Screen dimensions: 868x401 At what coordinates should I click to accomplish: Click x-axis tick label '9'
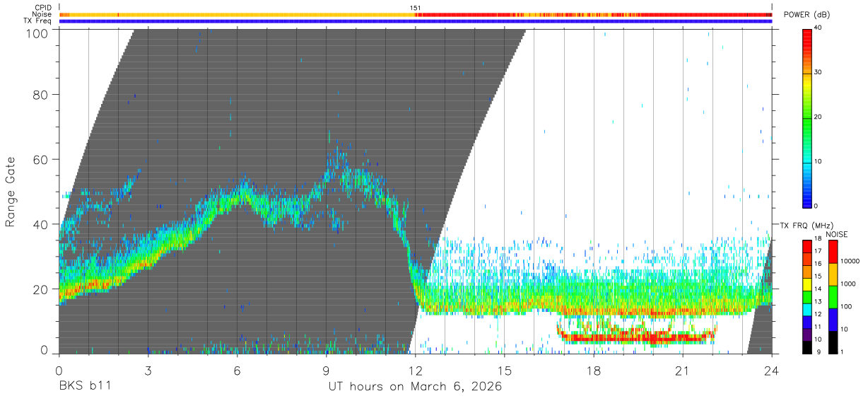pos(326,371)
